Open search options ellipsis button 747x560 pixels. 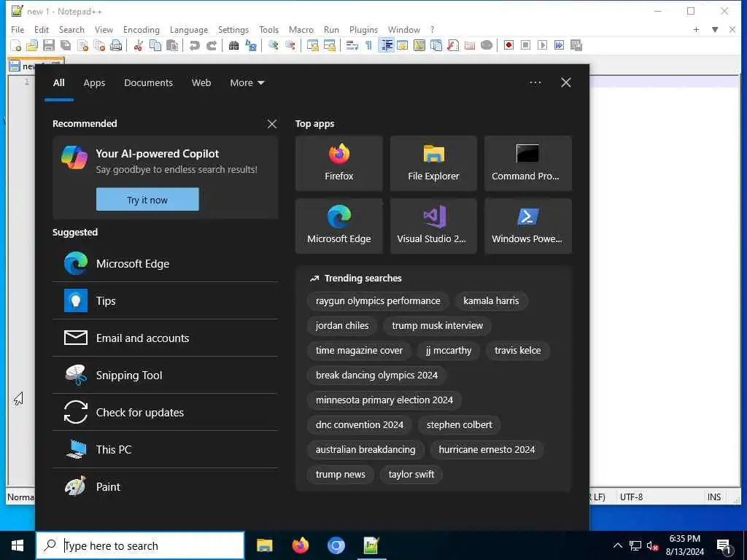(x=535, y=83)
